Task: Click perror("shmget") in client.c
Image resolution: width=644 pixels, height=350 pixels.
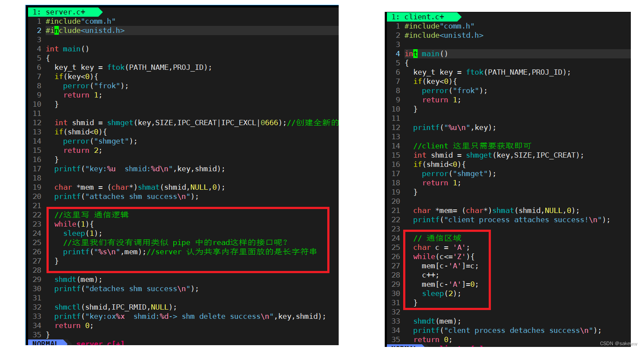Action: coord(459,173)
